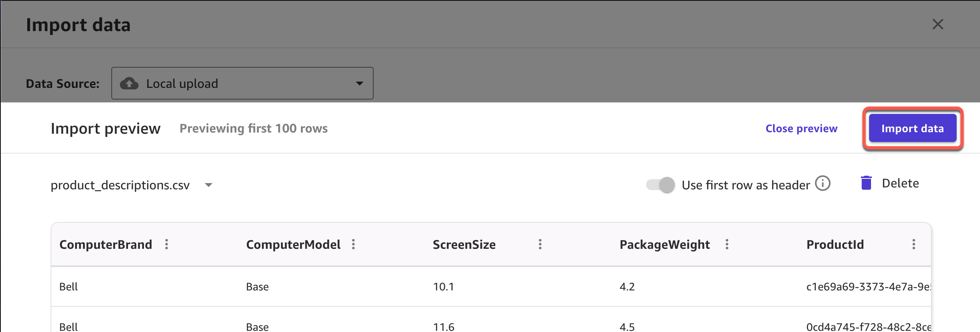Open ProductId column options menu
The image size is (980, 332).
pyautogui.click(x=914, y=244)
